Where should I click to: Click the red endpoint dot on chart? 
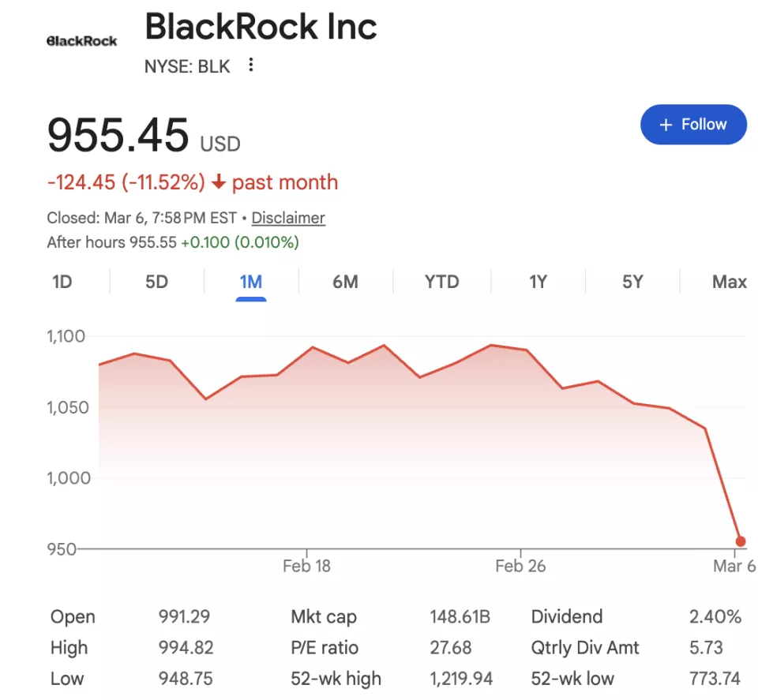click(741, 541)
